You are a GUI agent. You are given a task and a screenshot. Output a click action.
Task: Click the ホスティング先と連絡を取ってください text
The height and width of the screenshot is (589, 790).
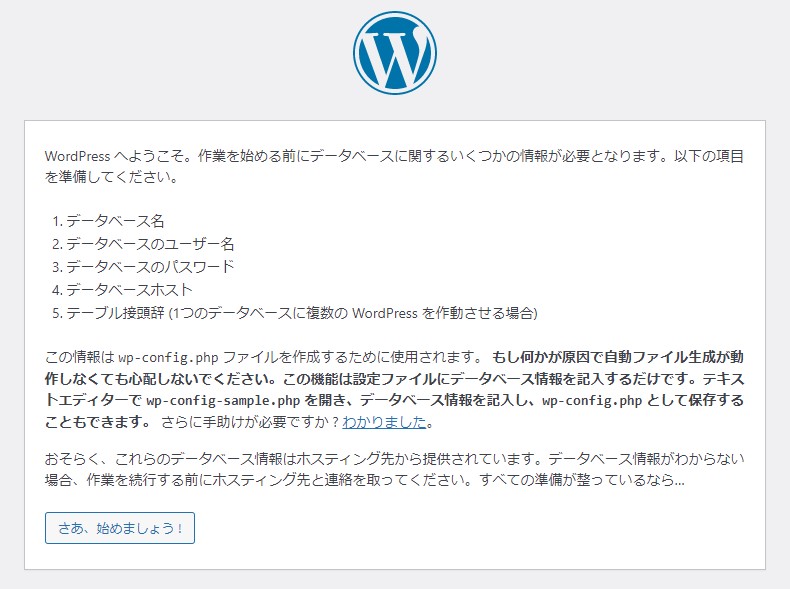coord(372,480)
